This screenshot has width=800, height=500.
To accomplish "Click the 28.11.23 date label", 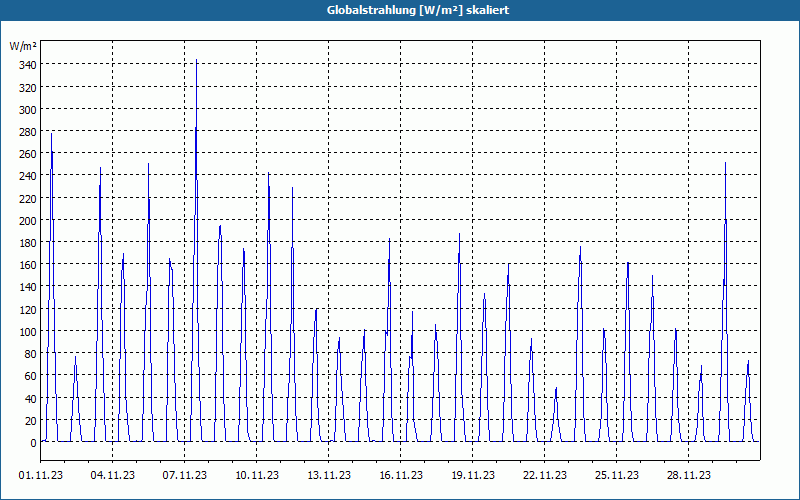I will tap(688, 476).
